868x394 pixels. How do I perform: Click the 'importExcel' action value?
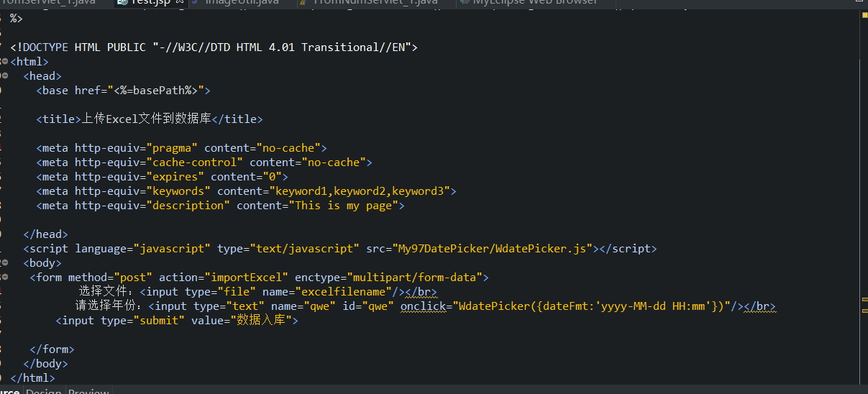[x=246, y=278]
